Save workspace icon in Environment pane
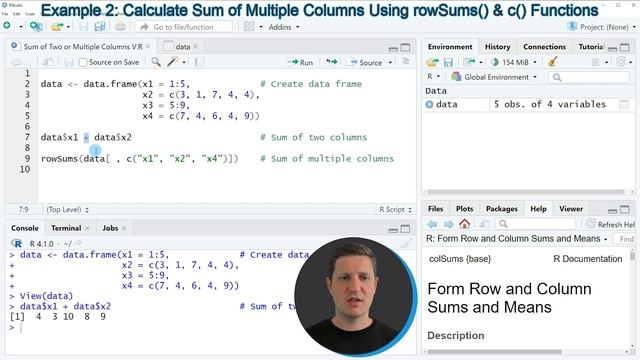Viewport: 640px width, 360px height. pyautogui.click(x=448, y=62)
